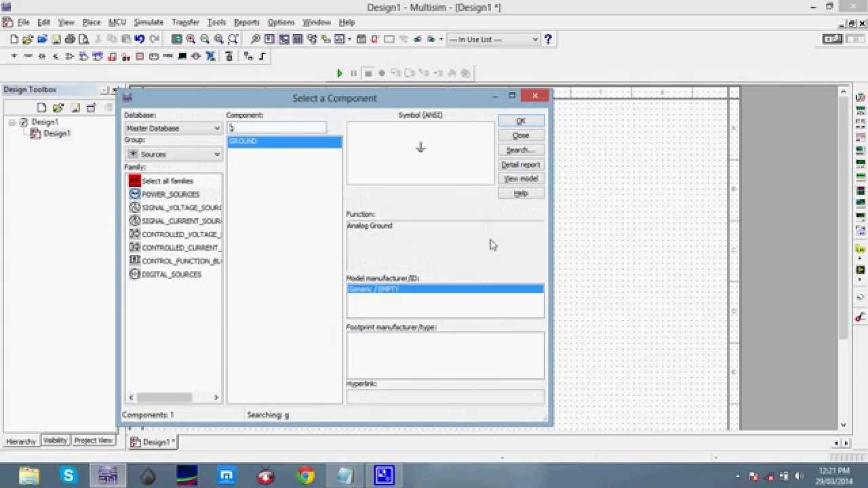Click the Component search field
Screen dimensions: 868x488
point(277,127)
